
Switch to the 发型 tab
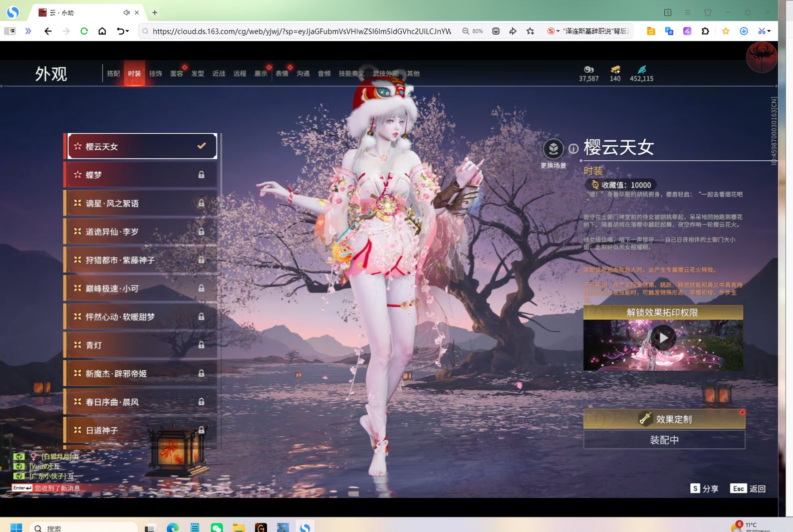tap(197, 74)
